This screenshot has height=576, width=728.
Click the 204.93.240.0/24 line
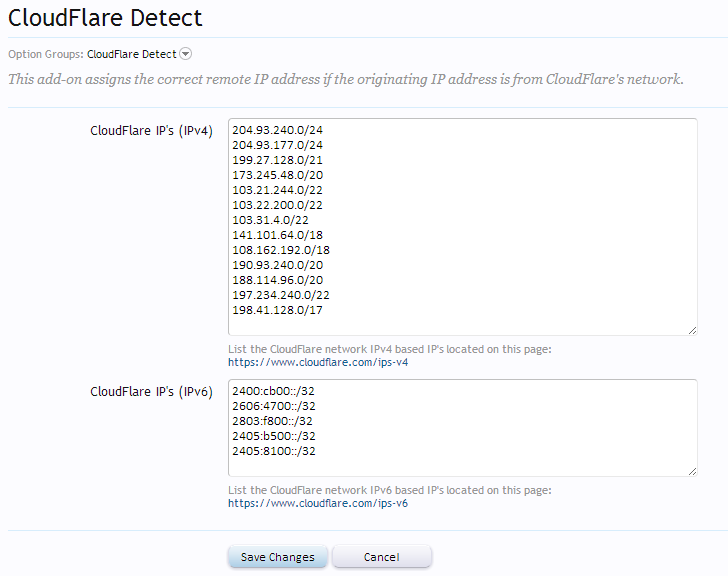[x=278, y=130]
